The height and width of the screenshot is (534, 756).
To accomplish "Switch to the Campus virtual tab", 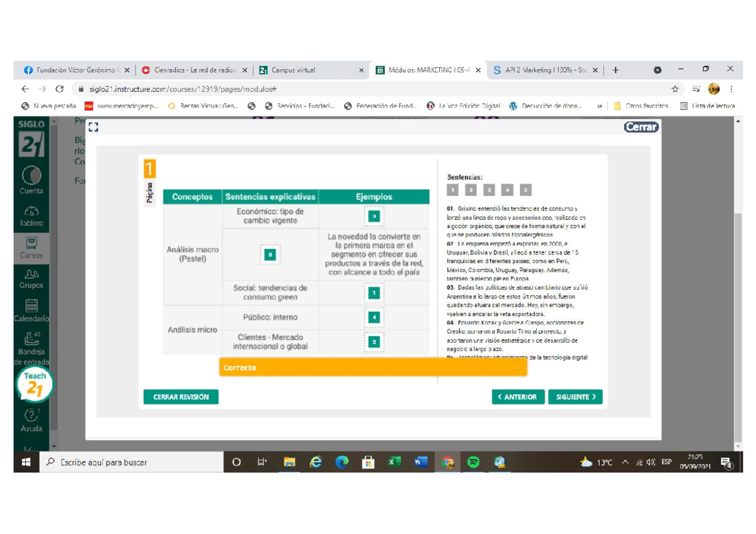I will (x=312, y=70).
